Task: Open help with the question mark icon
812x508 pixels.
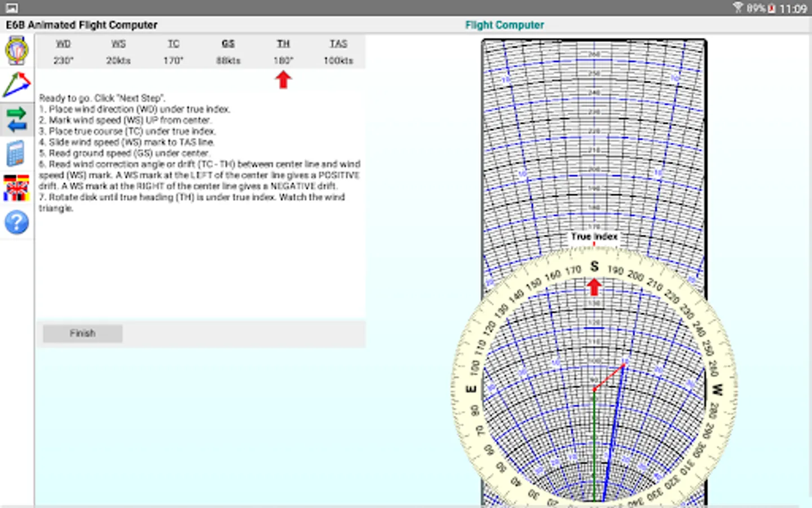Action: click(17, 222)
